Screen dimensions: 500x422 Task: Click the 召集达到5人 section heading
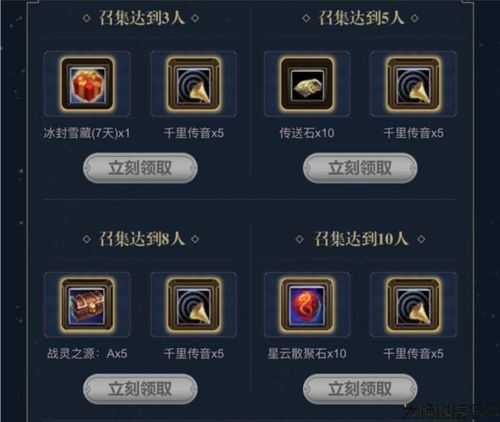tap(361, 18)
